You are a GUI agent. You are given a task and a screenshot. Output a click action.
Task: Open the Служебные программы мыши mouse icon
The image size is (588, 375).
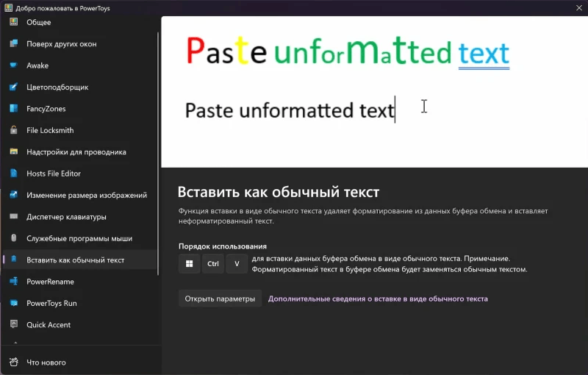[13, 238]
